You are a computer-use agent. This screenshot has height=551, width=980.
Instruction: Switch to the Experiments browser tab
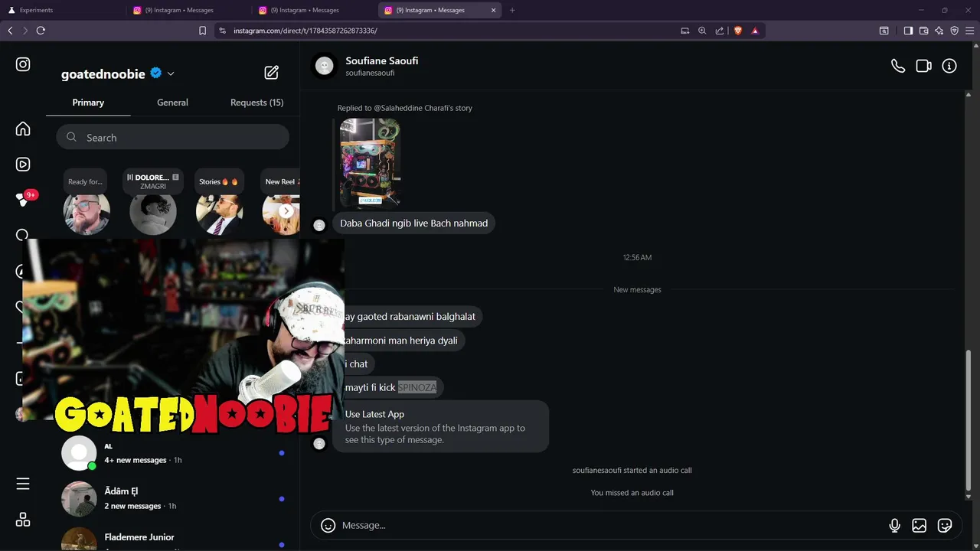64,10
